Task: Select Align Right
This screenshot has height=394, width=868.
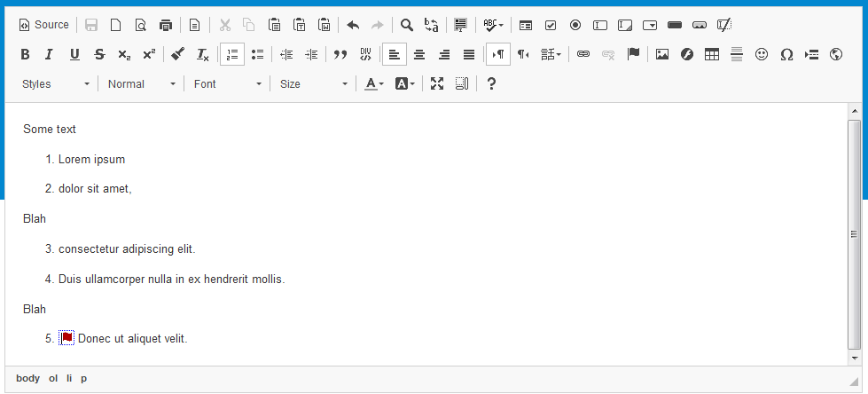Action: [x=444, y=54]
